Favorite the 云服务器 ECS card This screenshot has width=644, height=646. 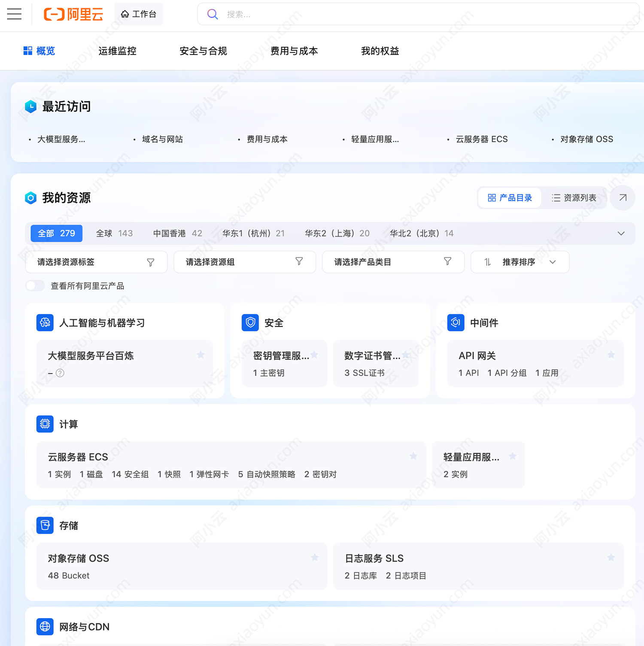pyautogui.click(x=413, y=456)
